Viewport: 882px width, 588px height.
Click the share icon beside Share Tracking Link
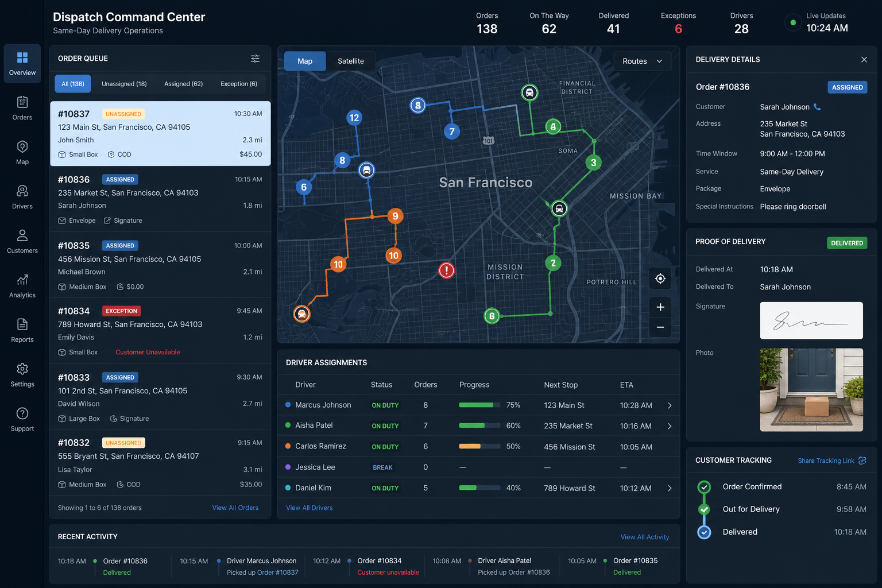(x=862, y=461)
